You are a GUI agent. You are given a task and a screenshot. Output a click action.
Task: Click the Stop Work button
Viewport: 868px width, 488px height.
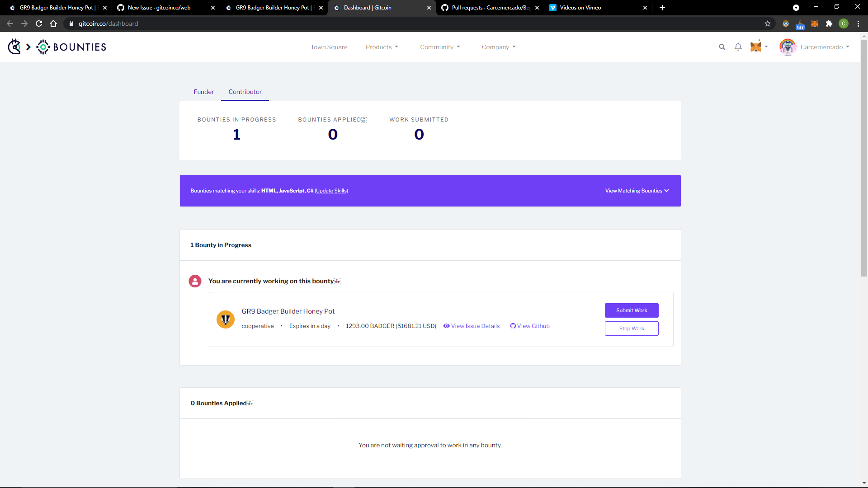click(x=632, y=328)
